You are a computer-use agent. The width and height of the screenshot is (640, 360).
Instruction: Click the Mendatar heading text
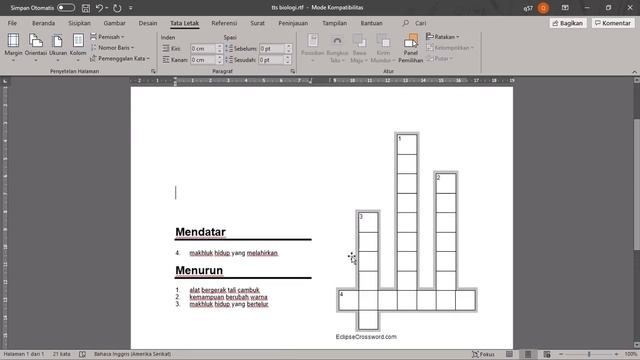coord(200,232)
